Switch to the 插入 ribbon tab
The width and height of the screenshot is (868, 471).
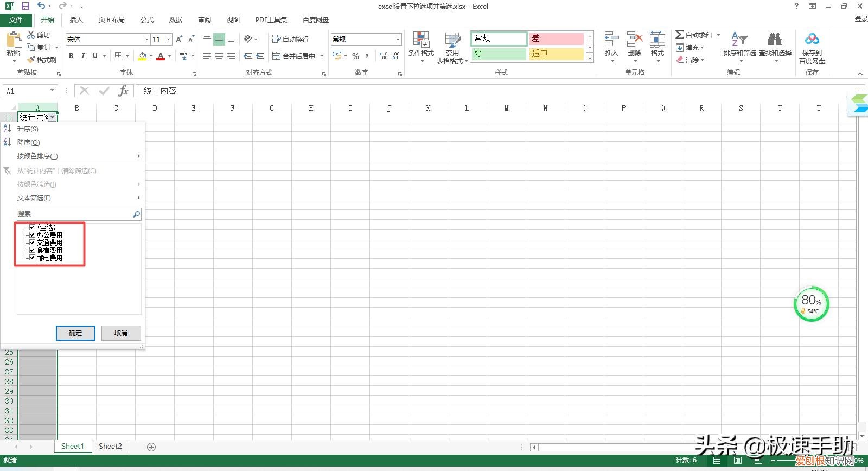click(76, 20)
